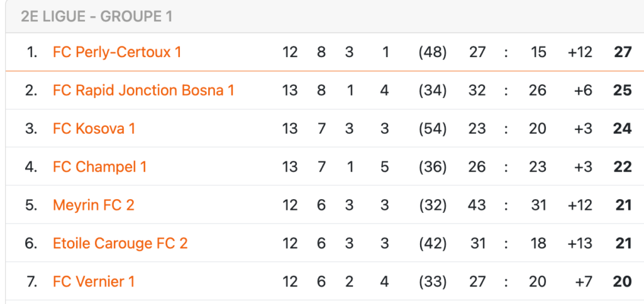Click the rank number 5. beside Meyrin FC
This screenshot has height=304, width=644.
coord(31,205)
